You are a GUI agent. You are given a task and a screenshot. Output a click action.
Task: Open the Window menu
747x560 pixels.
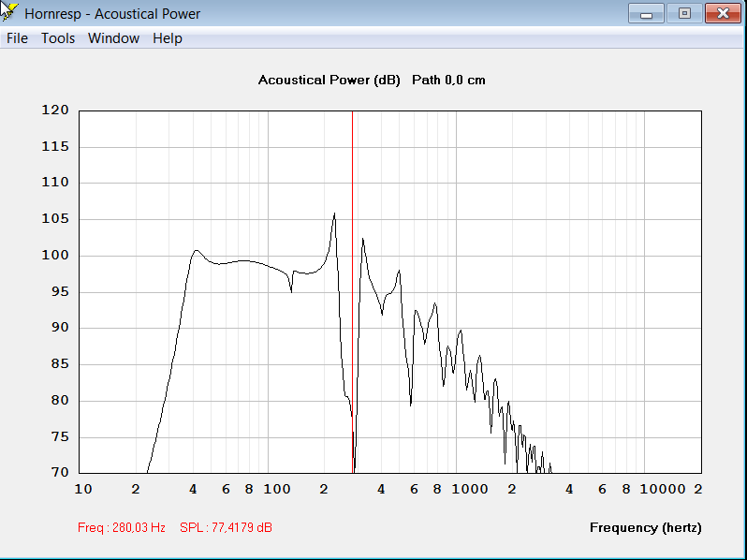pos(113,38)
